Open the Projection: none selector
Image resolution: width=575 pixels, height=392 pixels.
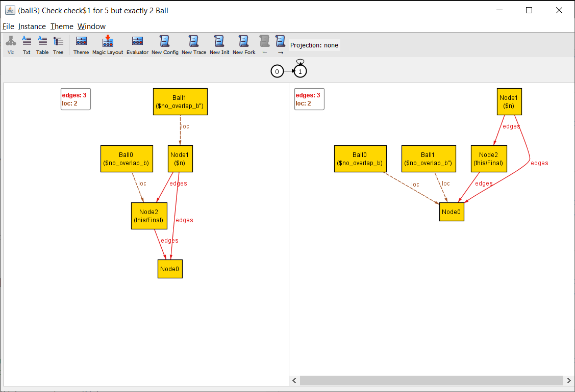[x=314, y=45]
